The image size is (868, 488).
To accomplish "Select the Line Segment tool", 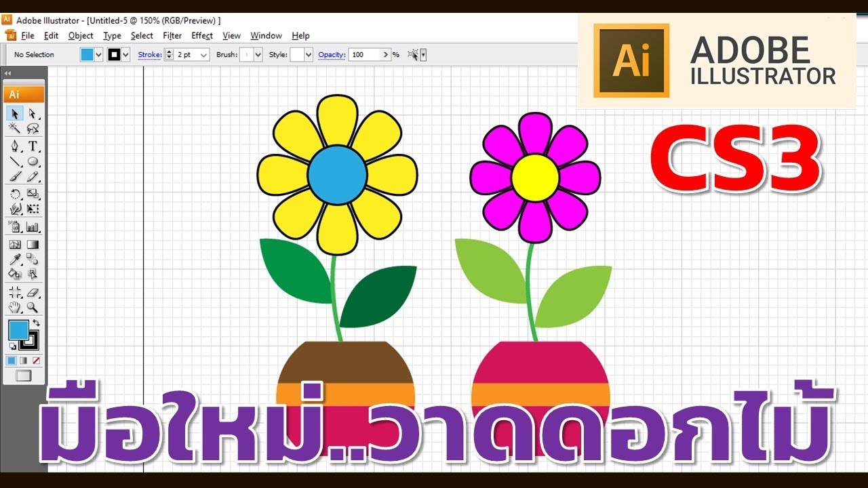I will (x=15, y=161).
